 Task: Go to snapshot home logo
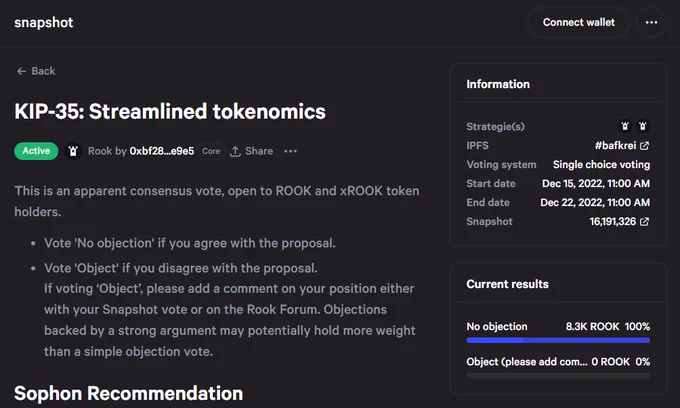(44, 23)
